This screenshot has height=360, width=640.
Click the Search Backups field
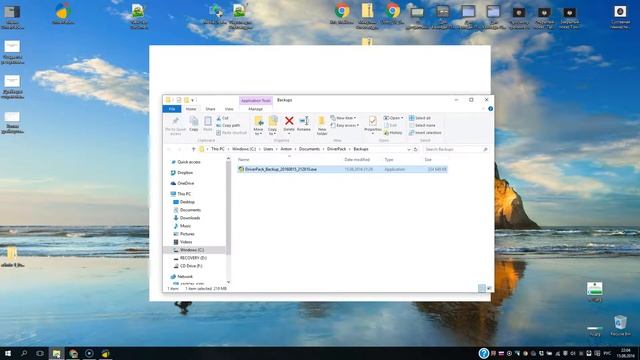[x=456, y=149]
